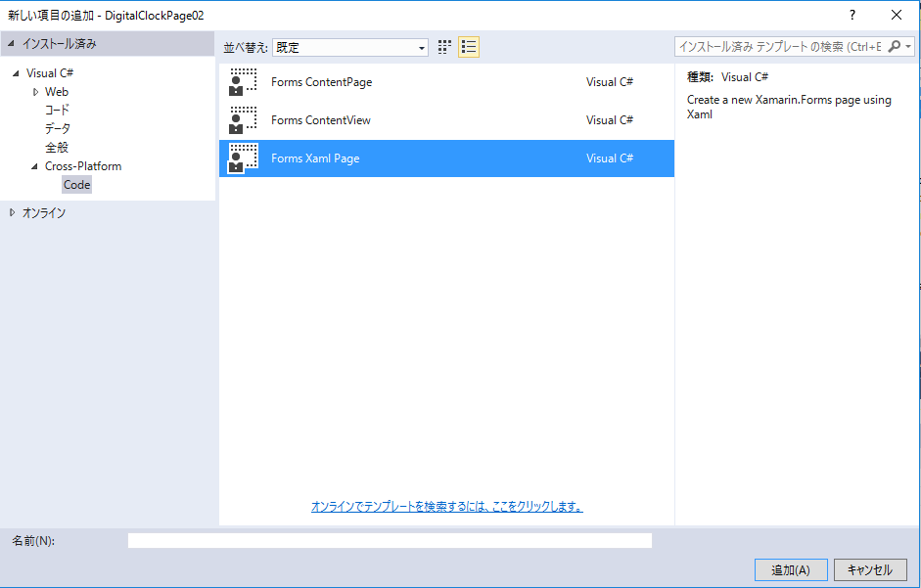Switch templates to small icons view
Screen dimensions: 921x588
tap(443, 46)
